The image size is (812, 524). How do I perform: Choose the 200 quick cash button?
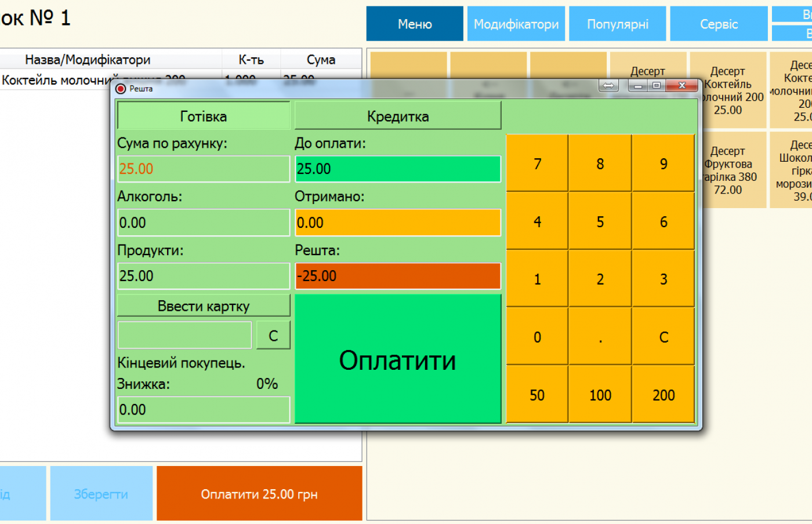pos(663,395)
